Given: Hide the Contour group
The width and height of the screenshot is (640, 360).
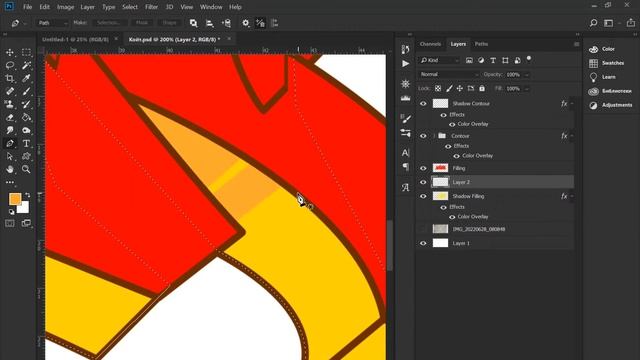Looking at the screenshot, I should click(423, 136).
